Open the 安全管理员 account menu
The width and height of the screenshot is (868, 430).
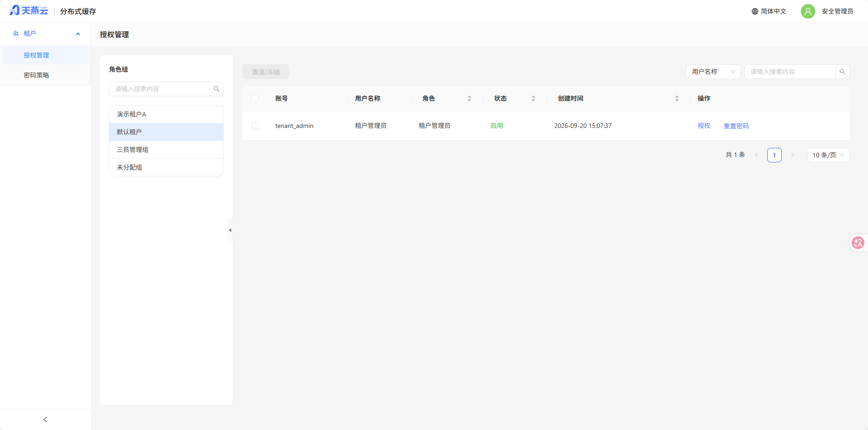coord(838,11)
